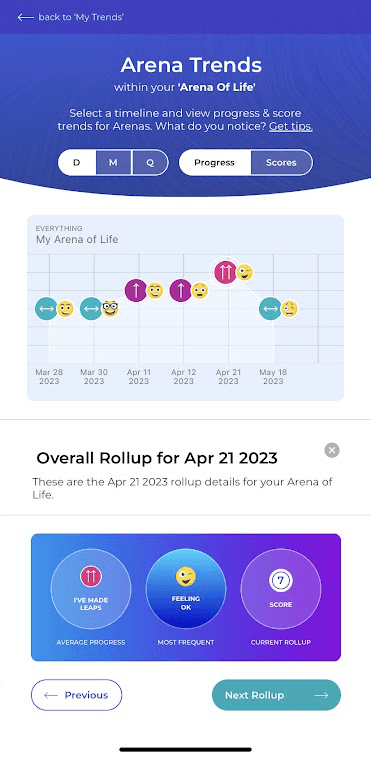Viewport: 371px width, 759px height.
Task: Tap the up-arrow marker on Apr 12
Action: point(181,290)
